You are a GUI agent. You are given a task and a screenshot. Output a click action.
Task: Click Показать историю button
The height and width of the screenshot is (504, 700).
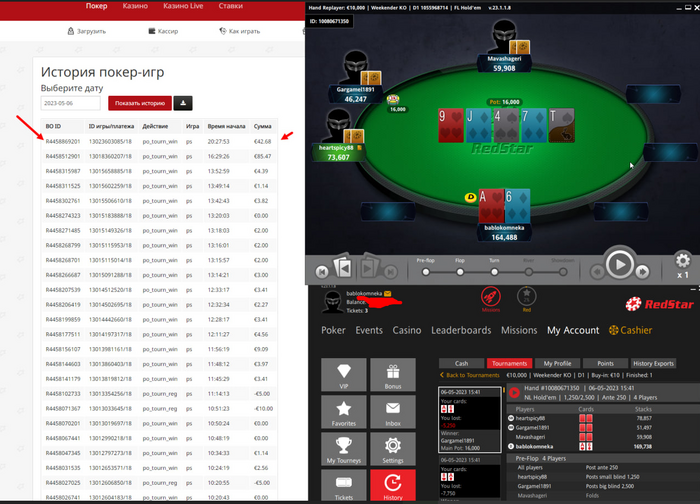(140, 103)
